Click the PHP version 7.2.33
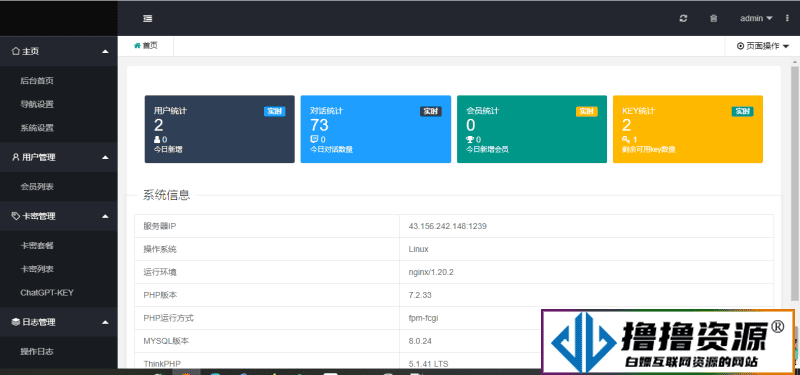Viewport: 800px width, 375px height. click(x=420, y=295)
